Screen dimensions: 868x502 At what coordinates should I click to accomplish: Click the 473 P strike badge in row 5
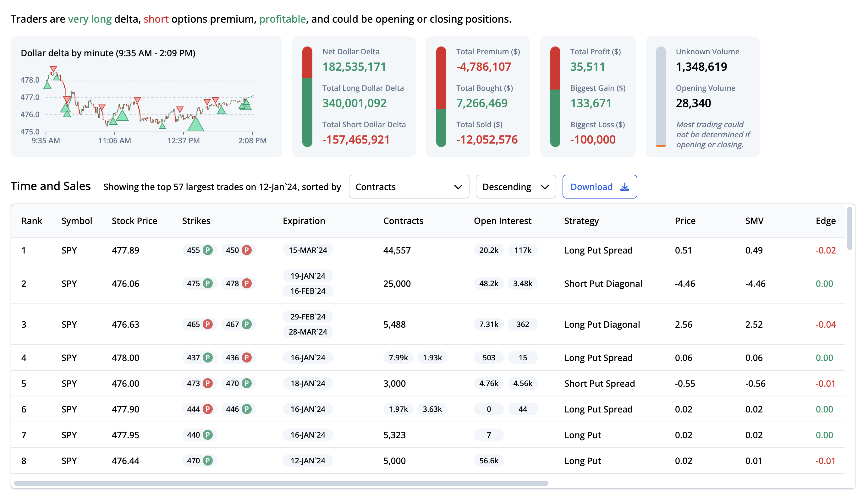click(200, 383)
